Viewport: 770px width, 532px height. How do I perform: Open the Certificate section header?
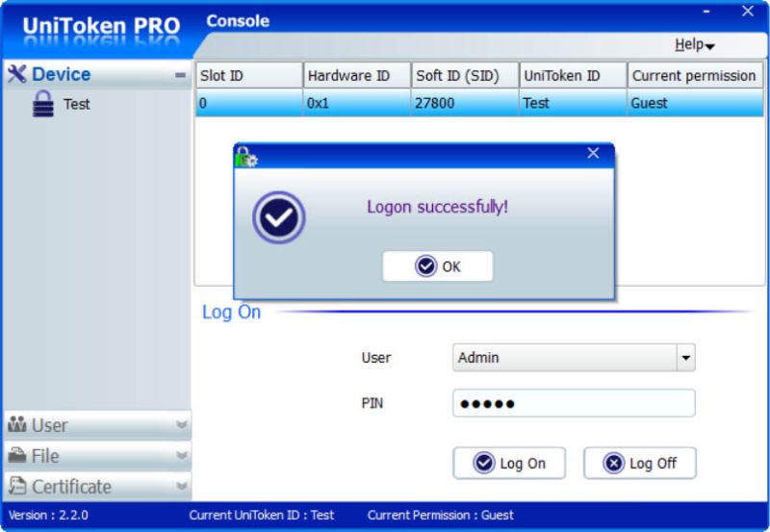click(x=97, y=487)
